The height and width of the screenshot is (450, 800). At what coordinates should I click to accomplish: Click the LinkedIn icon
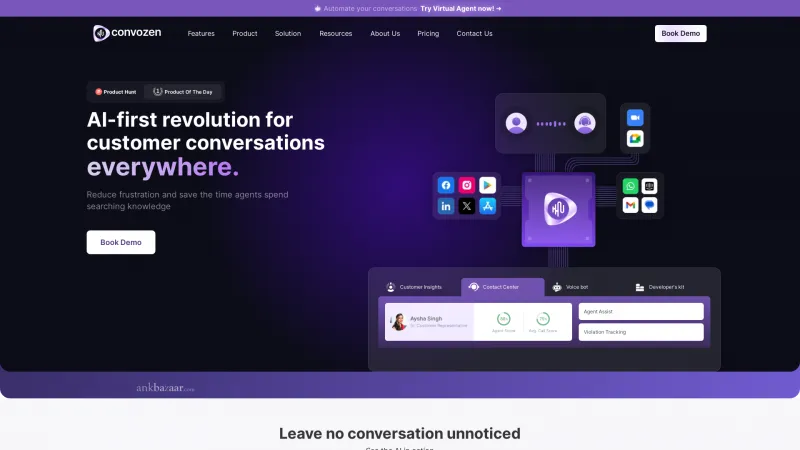446,206
